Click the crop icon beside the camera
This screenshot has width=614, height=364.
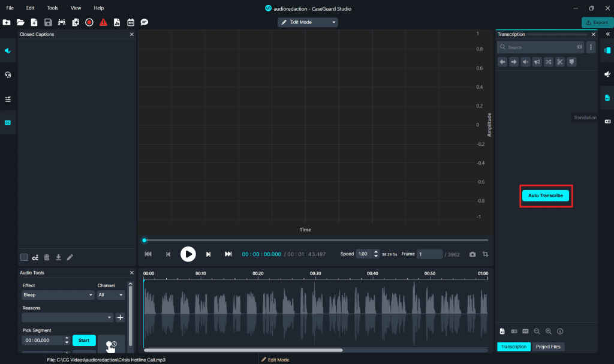pyautogui.click(x=485, y=254)
